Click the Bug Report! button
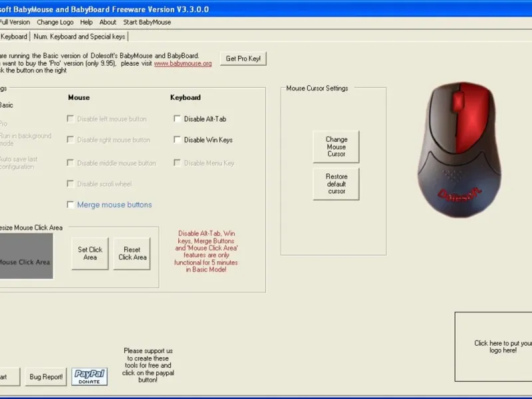This screenshot has width=532, height=399. (x=46, y=376)
